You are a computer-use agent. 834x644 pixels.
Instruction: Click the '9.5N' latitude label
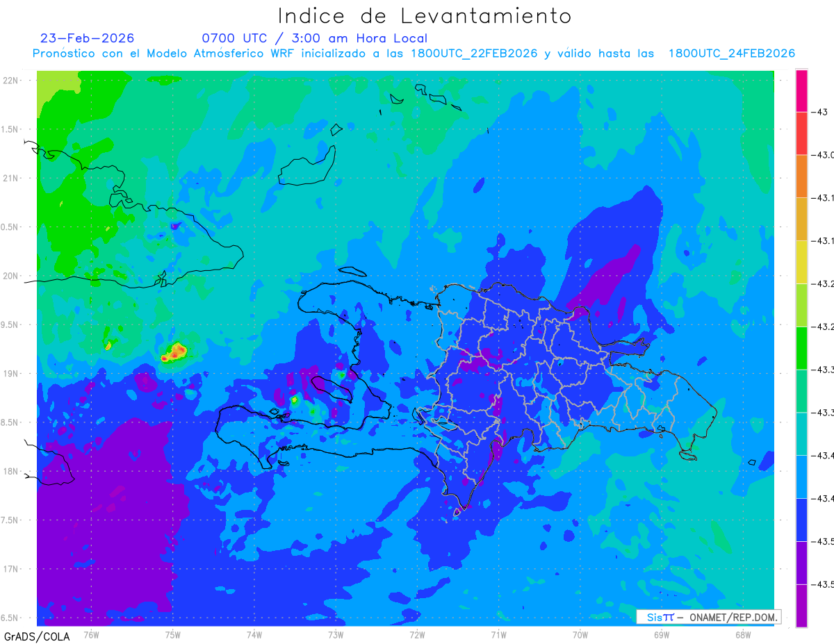pos(10,324)
